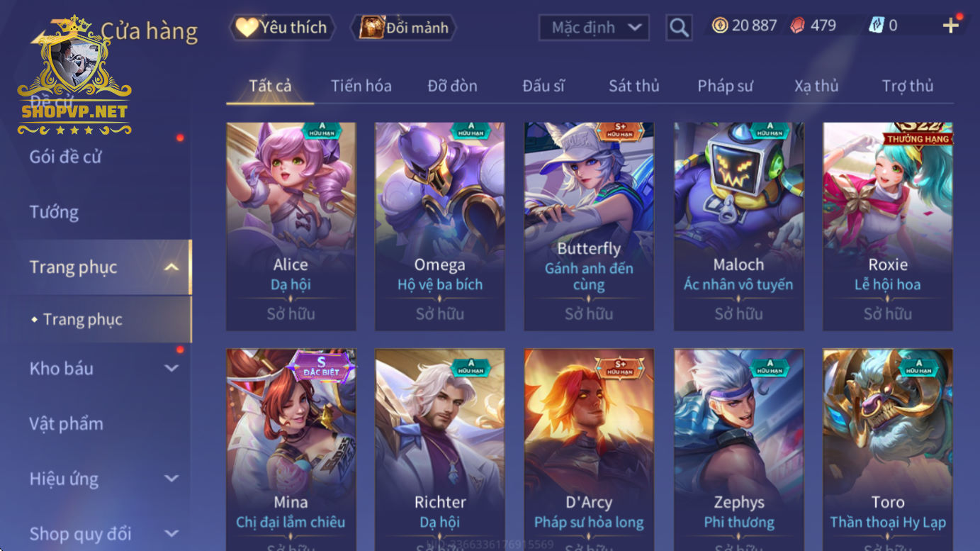The height and width of the screenshot is (551, 980).
Task: Click the magnifier search icon
Action: pos(679,28)
